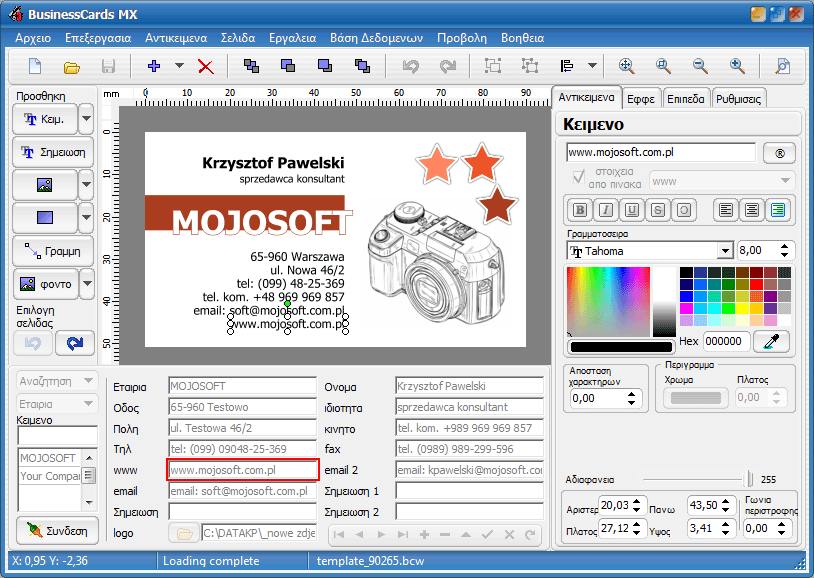Screen dimensions: 814x578
Task: Click the magnifier icon with a square inside
Action: (663, 66)
